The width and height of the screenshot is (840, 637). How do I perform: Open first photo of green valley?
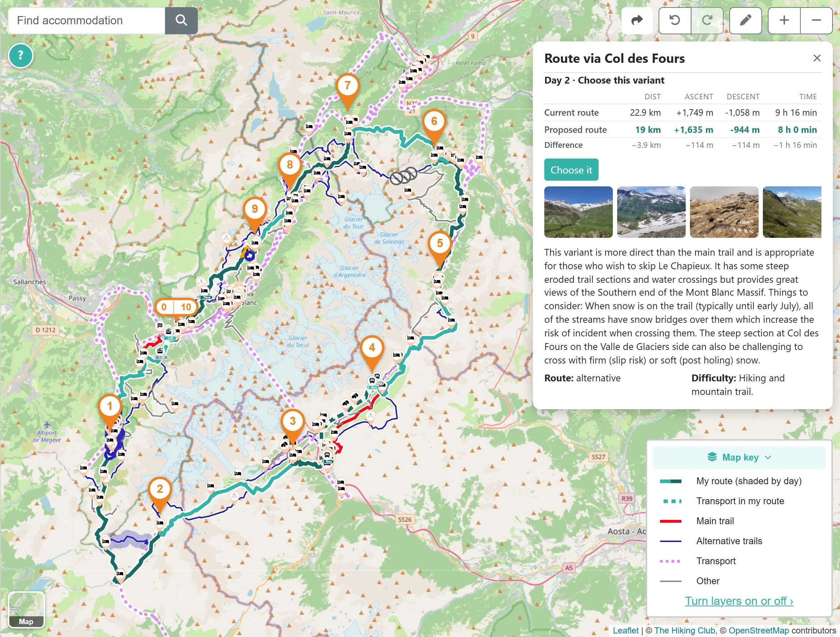578,212
